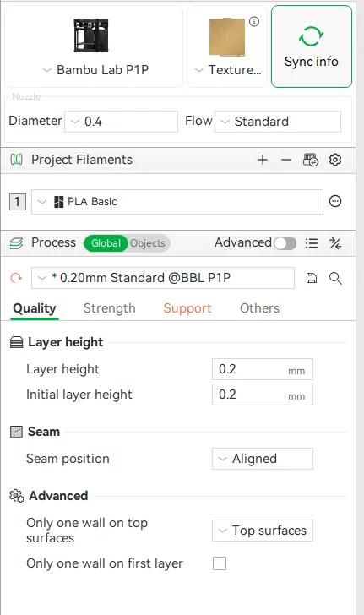Add a filament with the plus icon
Screen dimensions: 364x615
point(263,160)
